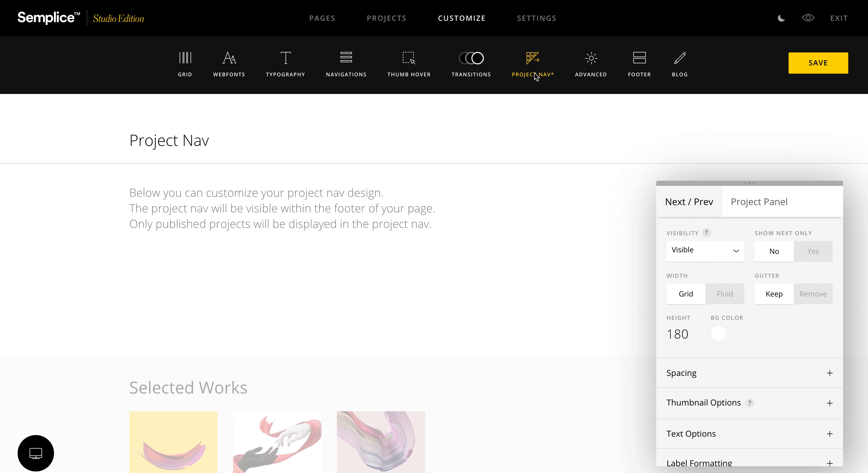Click the preview eye icon
Image resolution: width=868 pixels, height=473 pixels.
pos(808,18)
